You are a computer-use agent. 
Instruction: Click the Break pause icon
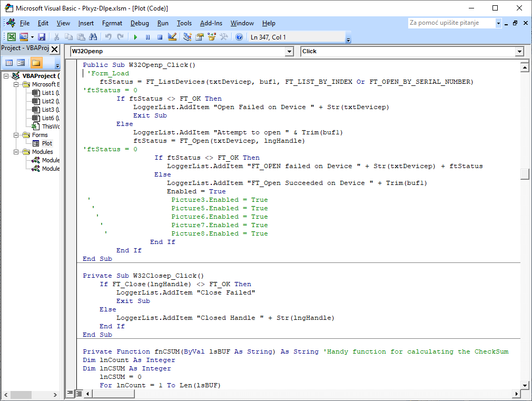[147, 37]
